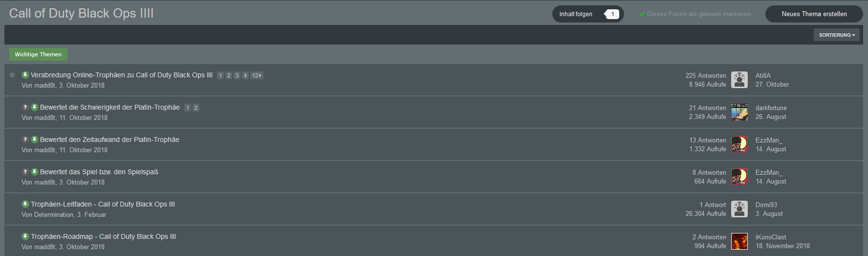
Task: Open AtillA's default avatar
Action: (x=739, y=80)
